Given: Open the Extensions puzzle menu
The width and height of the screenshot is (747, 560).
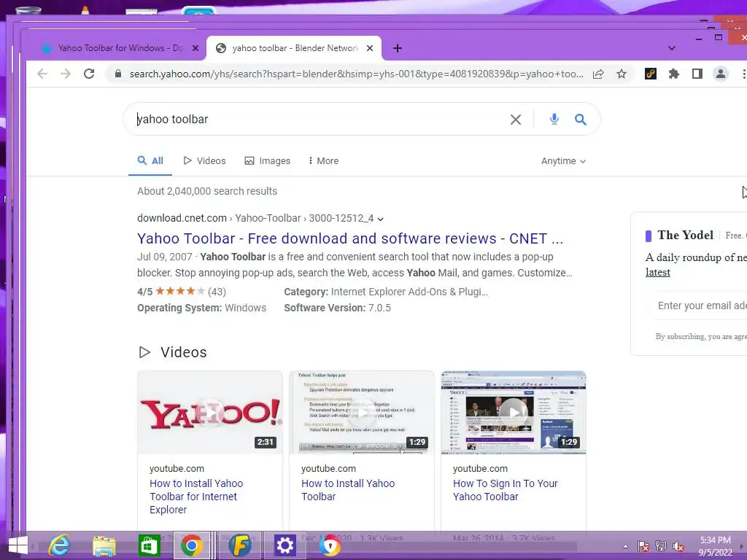Looking at the screenshot, I should (x=673, y=74).
